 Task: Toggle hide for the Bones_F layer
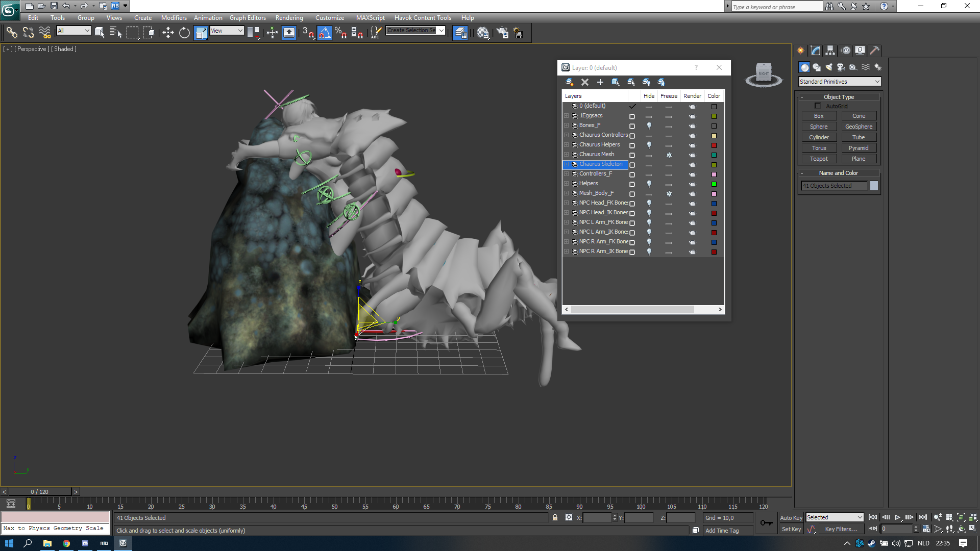(649, 126)
